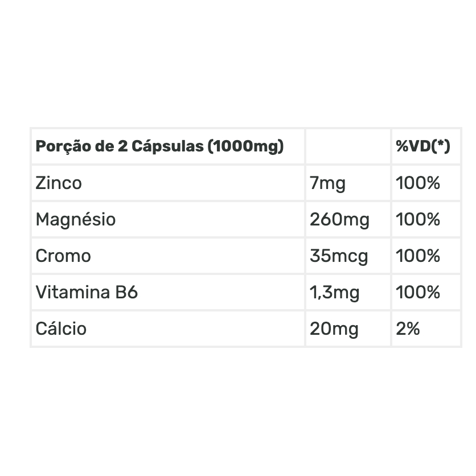Click the 100% value for Vitamina B6

pos(418,292)
